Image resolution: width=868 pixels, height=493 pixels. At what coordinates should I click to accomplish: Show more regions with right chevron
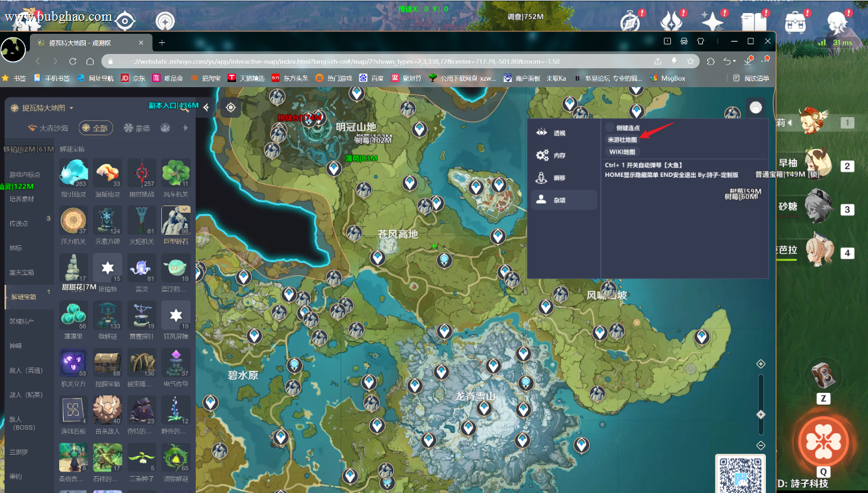coord(185,128)
